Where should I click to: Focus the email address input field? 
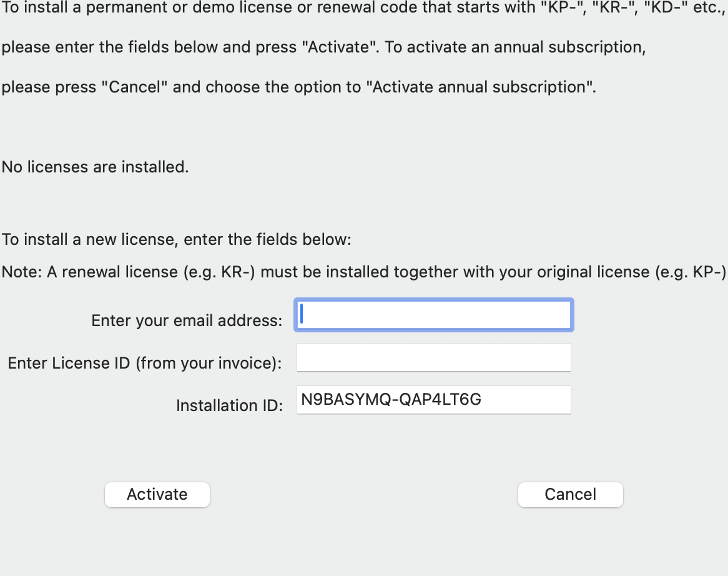coord(433,315)
